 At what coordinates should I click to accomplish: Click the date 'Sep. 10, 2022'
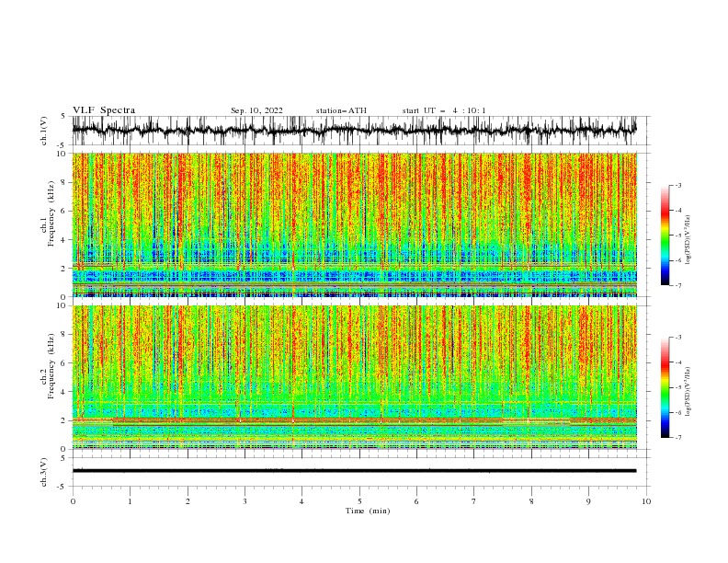pyautogui.click(x=256, y=110)
